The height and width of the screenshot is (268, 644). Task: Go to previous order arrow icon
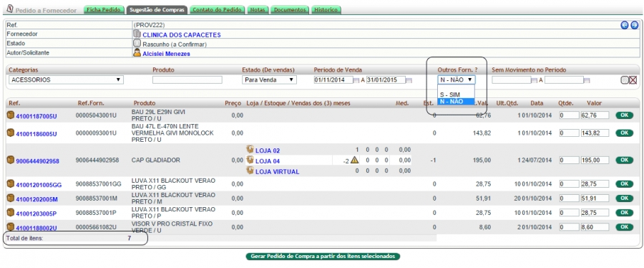(x=624, y=26)
